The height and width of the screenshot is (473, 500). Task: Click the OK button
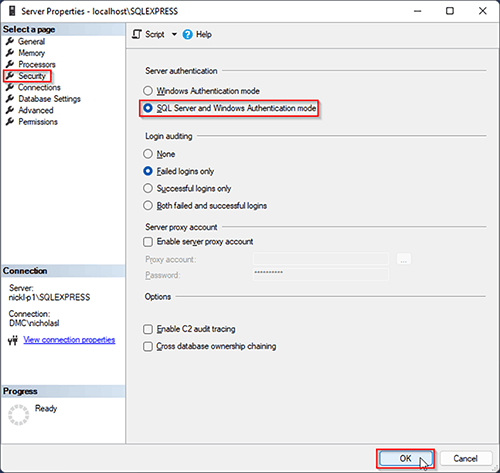pos(405,458)
